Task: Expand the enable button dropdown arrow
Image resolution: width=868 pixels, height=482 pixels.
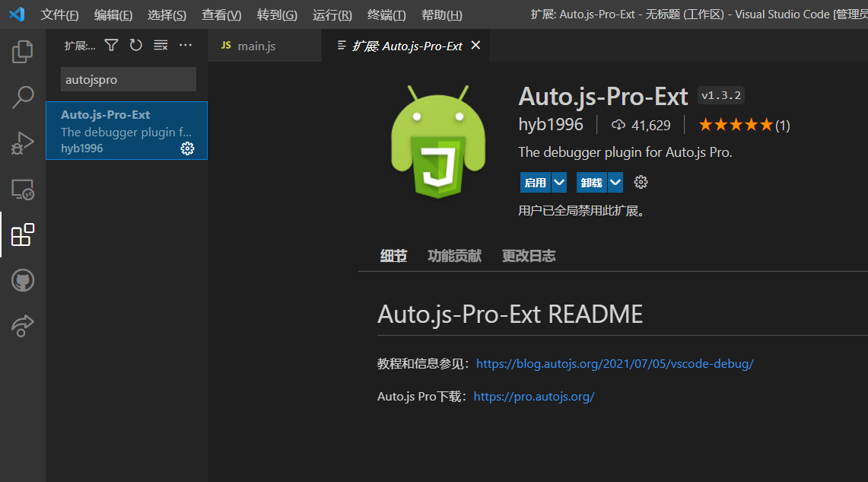Action: (x=559, y=182)
